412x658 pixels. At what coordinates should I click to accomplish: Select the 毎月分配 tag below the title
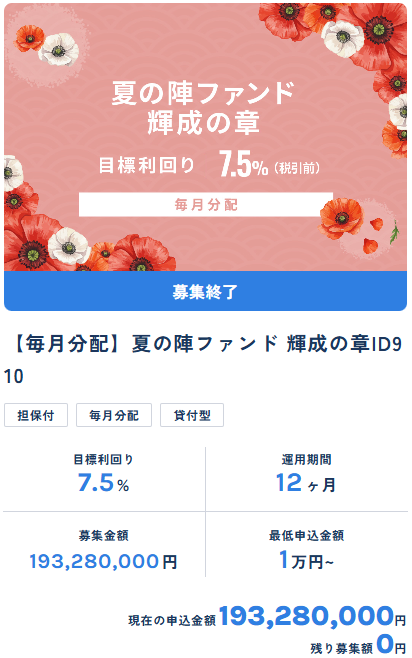pos(114,415)
